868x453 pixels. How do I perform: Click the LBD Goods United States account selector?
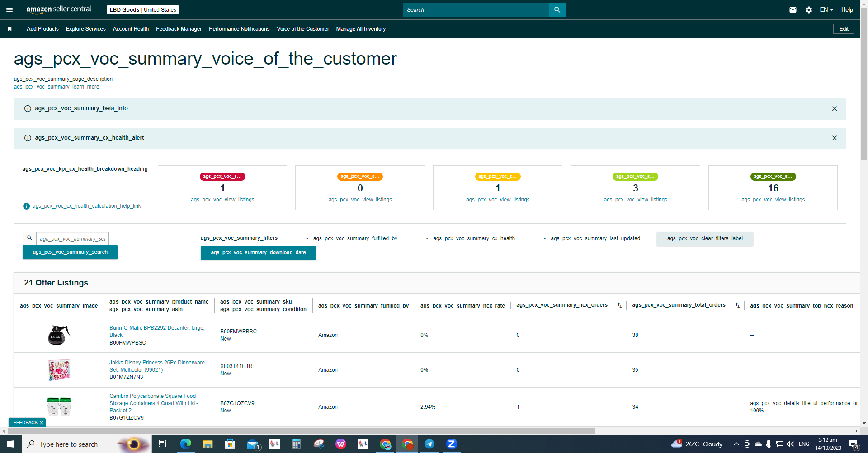coord(143,9)
